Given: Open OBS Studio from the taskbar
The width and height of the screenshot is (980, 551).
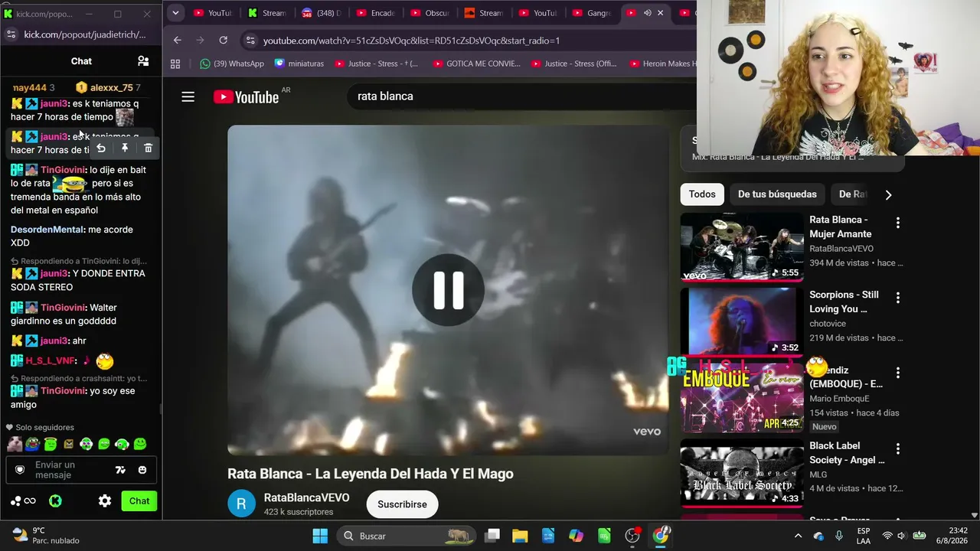Looking at the screenshot, I should coord(632,536).
